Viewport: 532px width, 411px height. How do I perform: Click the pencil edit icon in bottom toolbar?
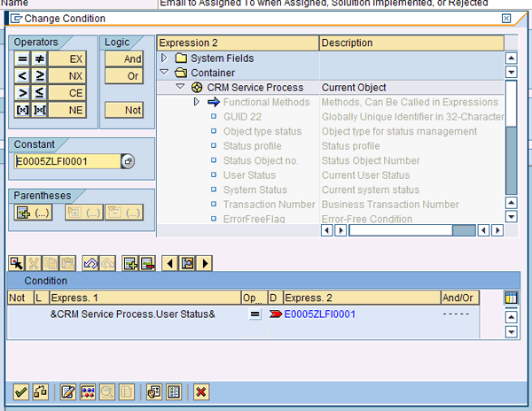coord(67,392)
